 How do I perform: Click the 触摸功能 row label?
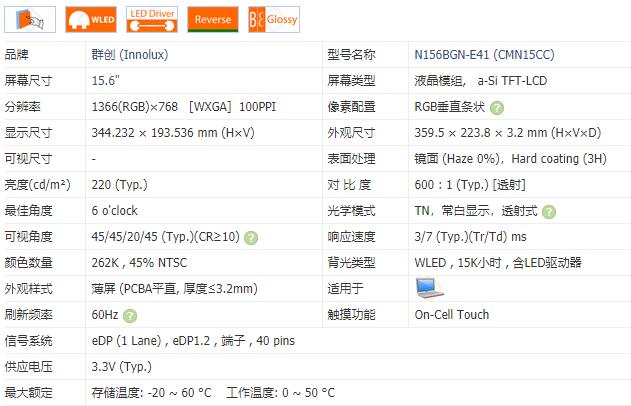tap(351, 314)
